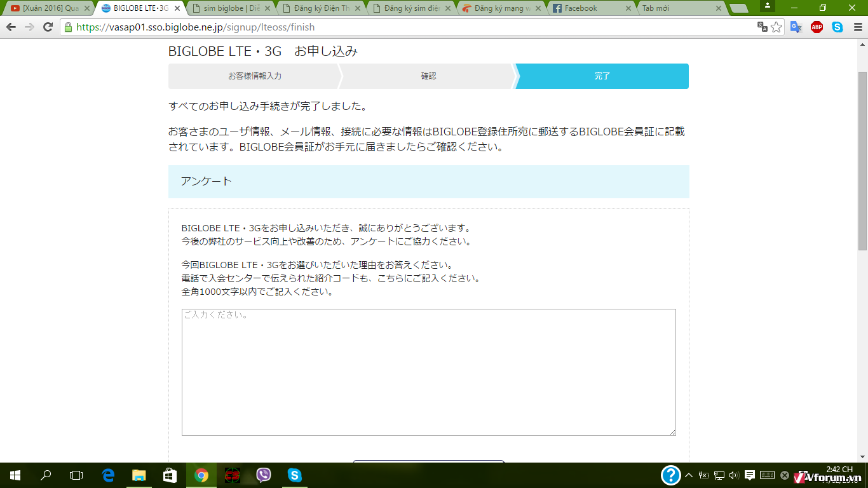
Task: Open Skype from the taskbar
Action: (x=295, y=475)
